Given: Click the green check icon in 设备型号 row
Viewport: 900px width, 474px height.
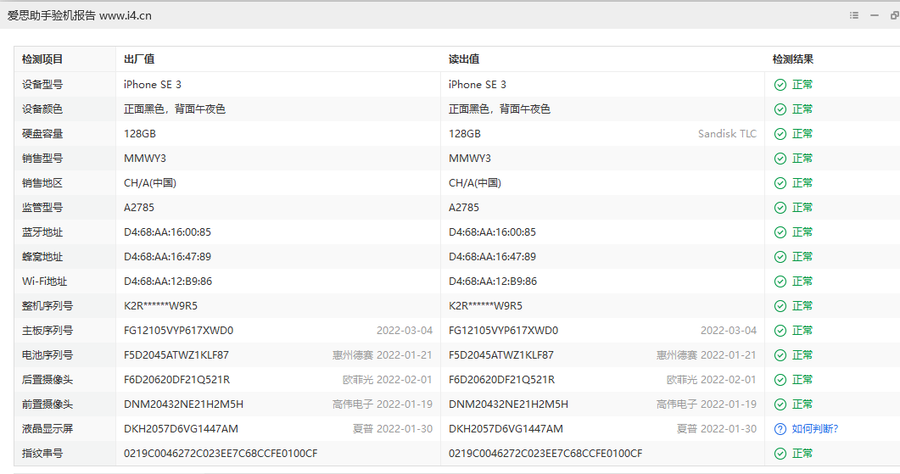Looking at the screenshot, I should (x=780, y=85).
